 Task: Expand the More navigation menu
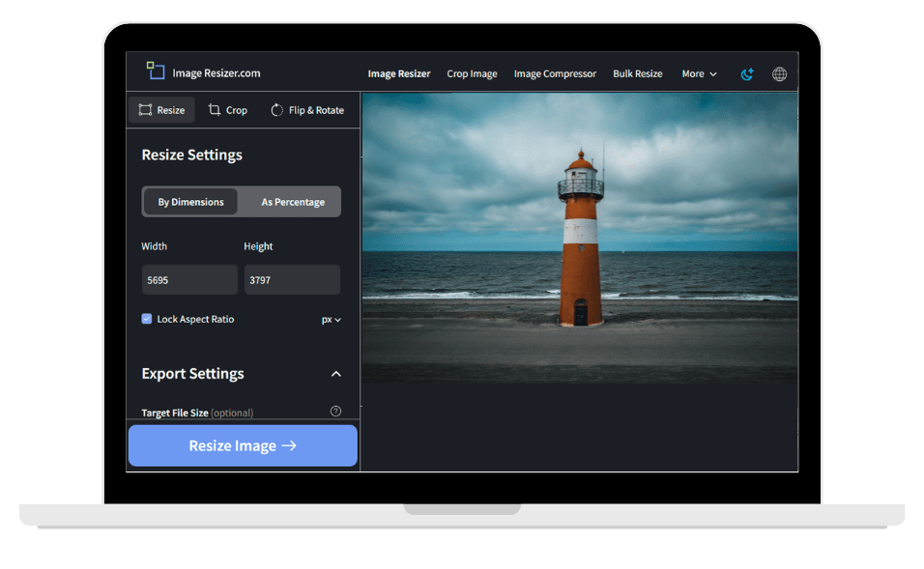tap(698, 73)
